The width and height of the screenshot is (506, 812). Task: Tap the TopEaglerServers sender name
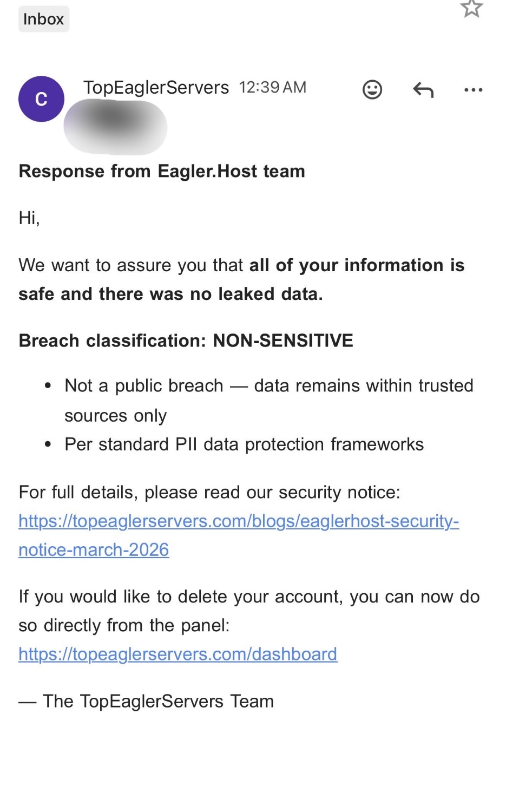[156, 88]
